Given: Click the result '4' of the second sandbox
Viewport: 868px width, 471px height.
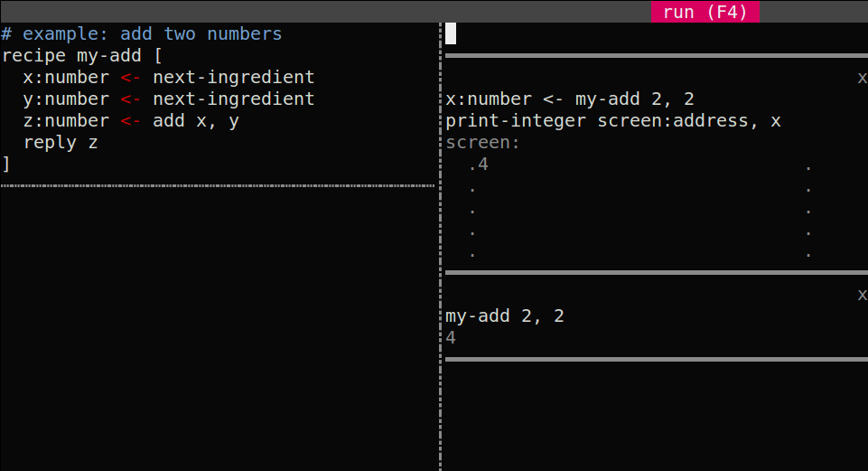Looking at the screenshot, I should pyautogui.click(x=451, y=337).
